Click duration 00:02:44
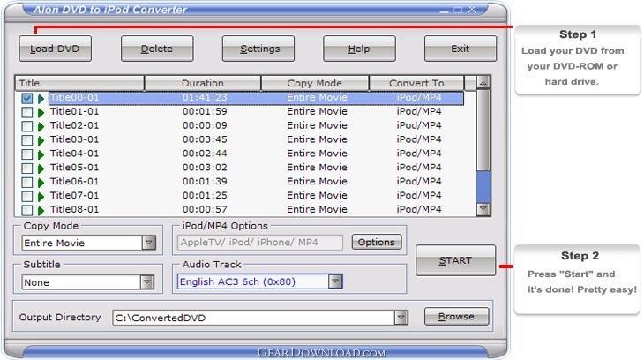The width and height of the screenshot is (644, 360). 205,154
